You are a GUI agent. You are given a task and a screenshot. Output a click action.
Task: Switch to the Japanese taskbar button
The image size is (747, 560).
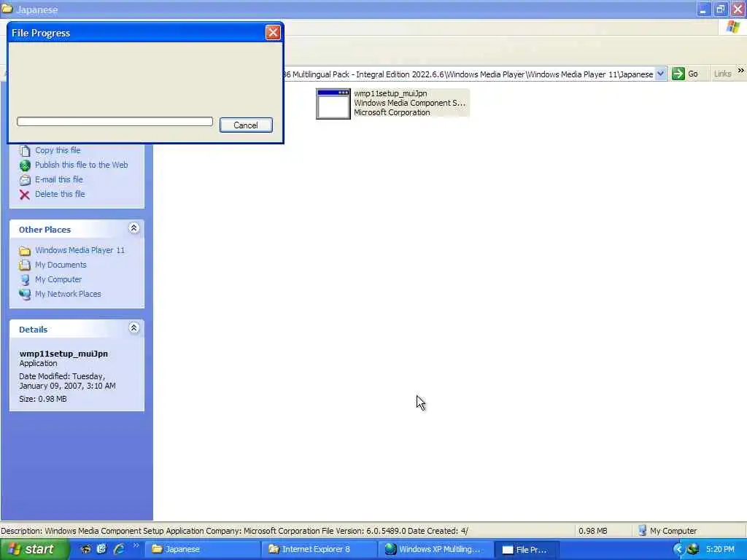(x=203, y=549)
